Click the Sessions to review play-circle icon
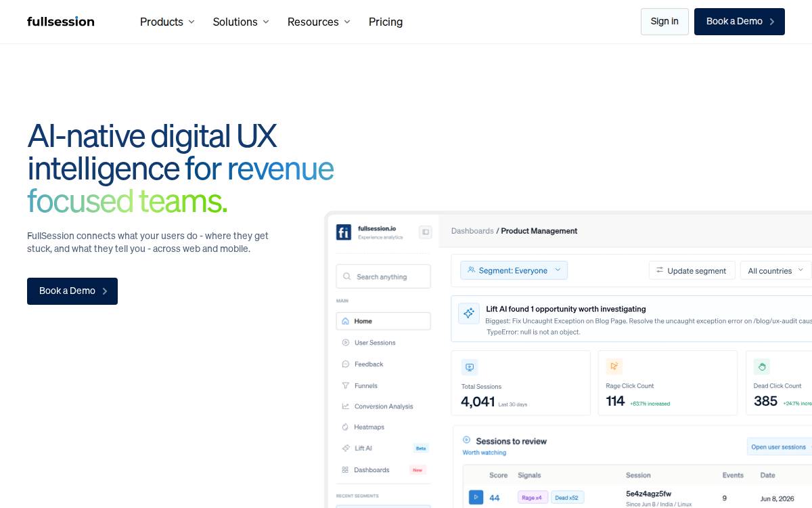 pos(466,440)
